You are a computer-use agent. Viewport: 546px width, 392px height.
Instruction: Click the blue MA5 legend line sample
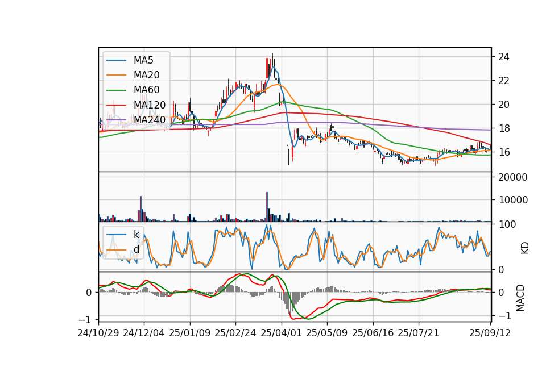116,60
